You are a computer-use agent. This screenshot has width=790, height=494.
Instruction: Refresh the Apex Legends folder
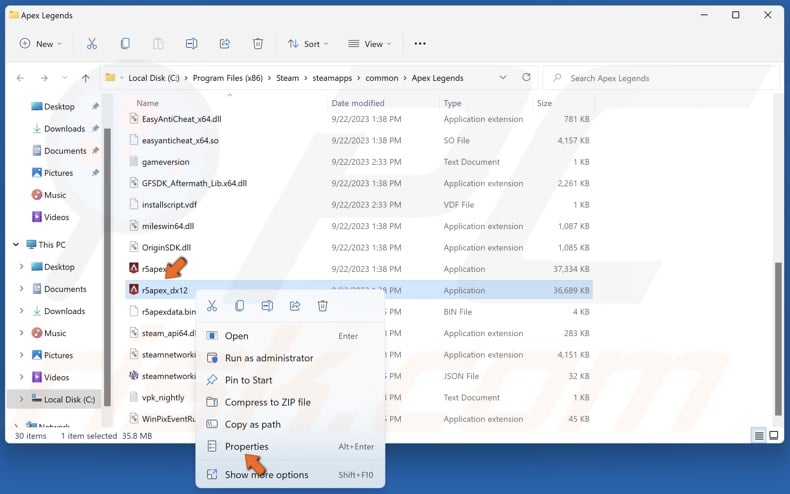point(526,78)
